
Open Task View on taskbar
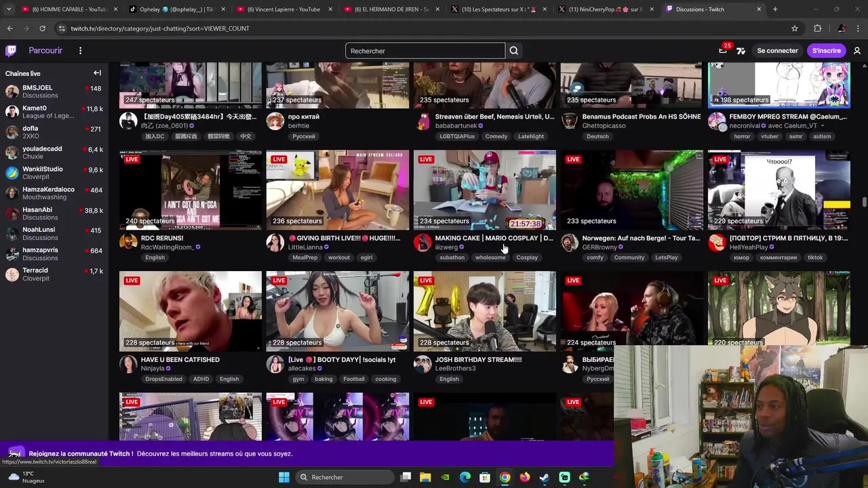[x=406, y=477]
